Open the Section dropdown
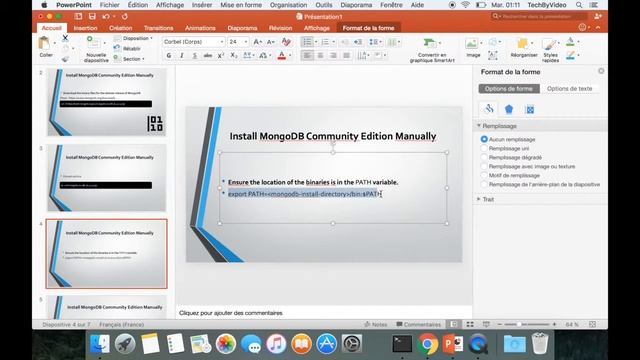Viewport: 640px width, 360px height. coord(129,59)
